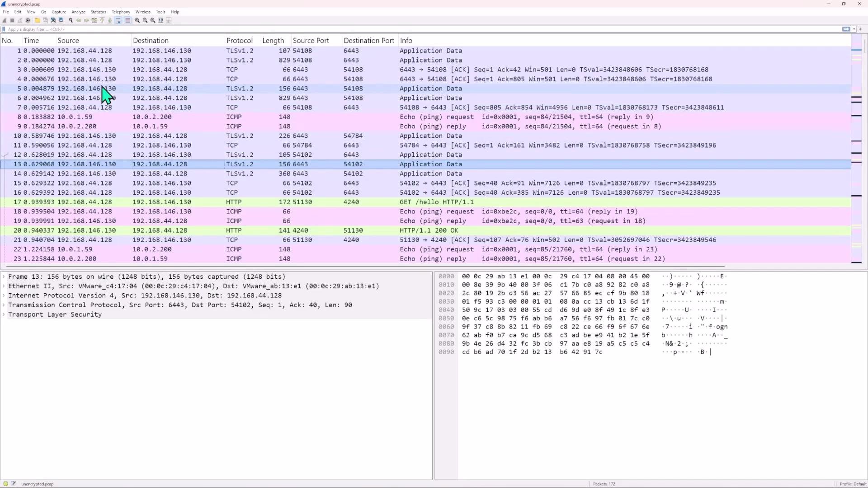Go back in packet history
This screenshot has height=488, width=868.
click(79, 20)
